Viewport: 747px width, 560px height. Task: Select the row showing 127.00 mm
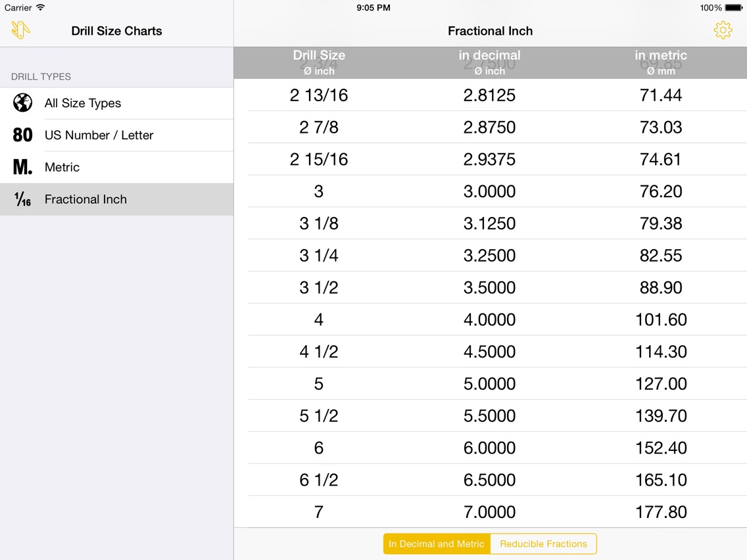pyautogui.click(x=490, y=383)
